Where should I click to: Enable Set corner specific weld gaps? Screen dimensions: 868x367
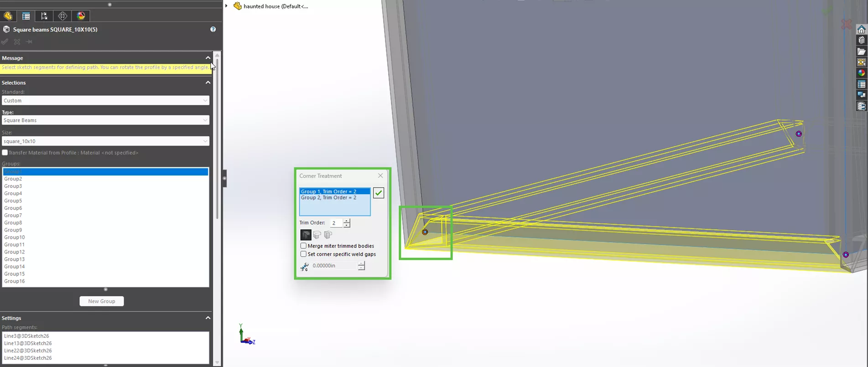tap(303, 254)
